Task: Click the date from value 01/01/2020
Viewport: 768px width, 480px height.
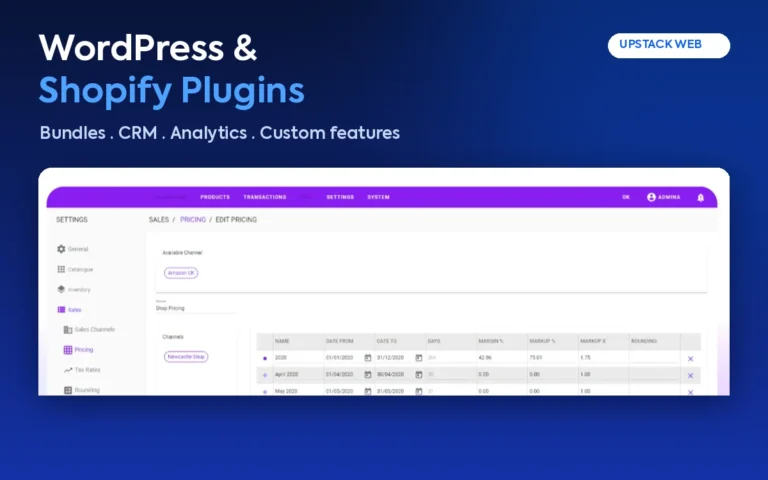Action: point(339,358)
